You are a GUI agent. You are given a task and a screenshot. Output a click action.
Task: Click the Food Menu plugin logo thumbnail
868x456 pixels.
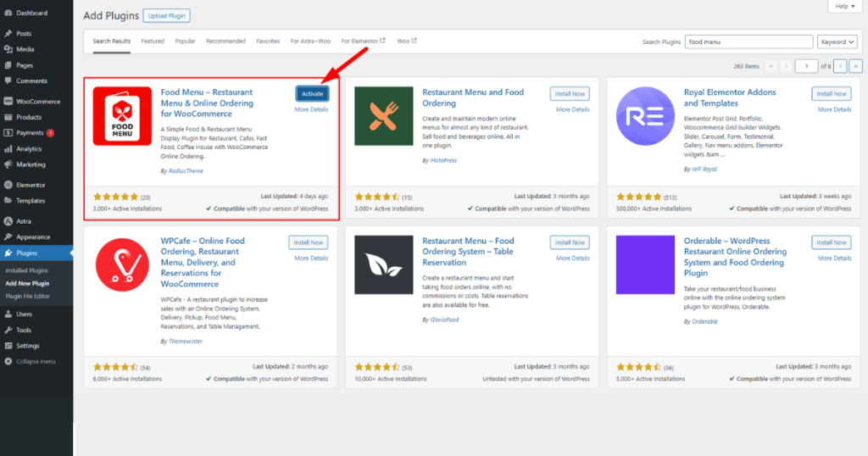(122, 116)
